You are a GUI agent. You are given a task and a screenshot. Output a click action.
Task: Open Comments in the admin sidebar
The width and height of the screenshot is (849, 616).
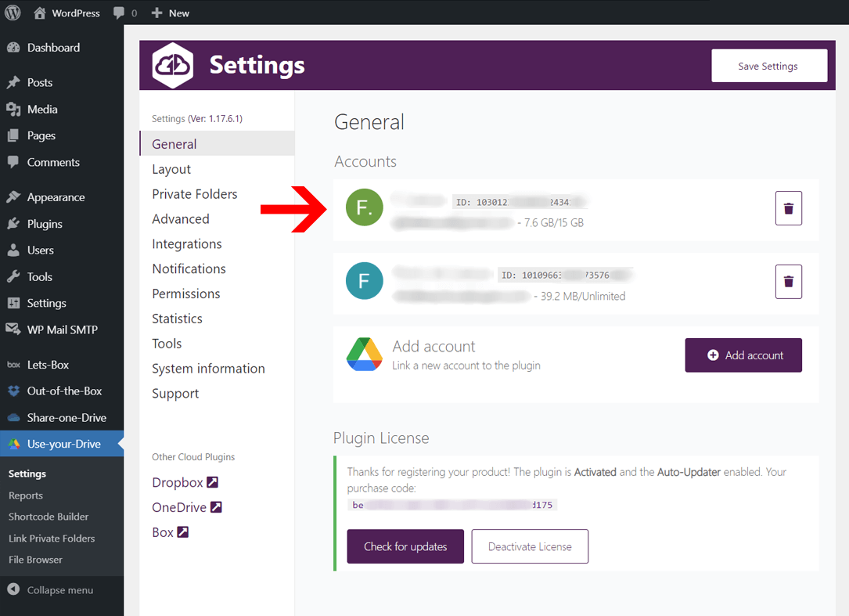62,163
